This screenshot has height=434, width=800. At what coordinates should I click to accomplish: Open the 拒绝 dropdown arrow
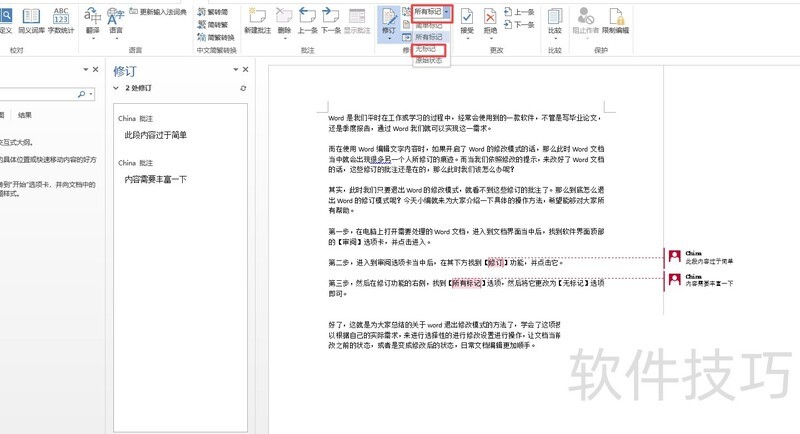(490, 38)
